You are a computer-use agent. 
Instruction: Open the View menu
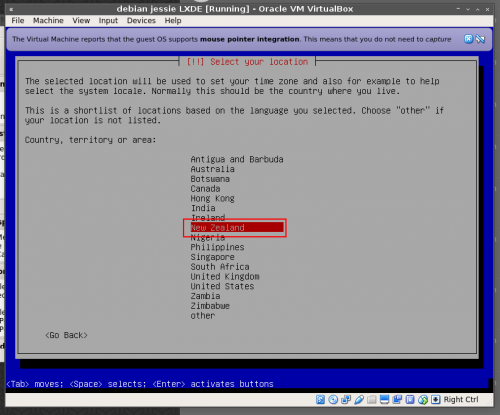(x=81, y=21)
